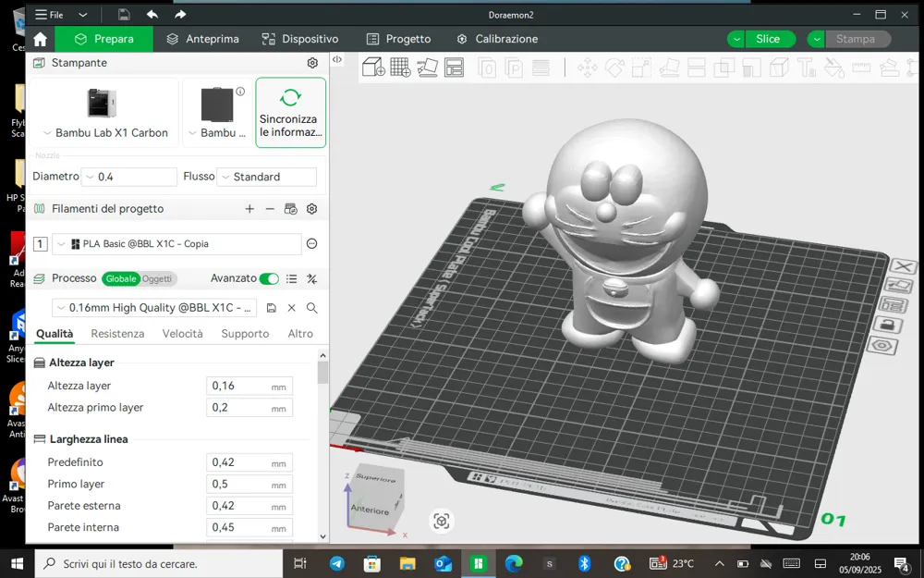Undo with the left arrow icon

152,15
